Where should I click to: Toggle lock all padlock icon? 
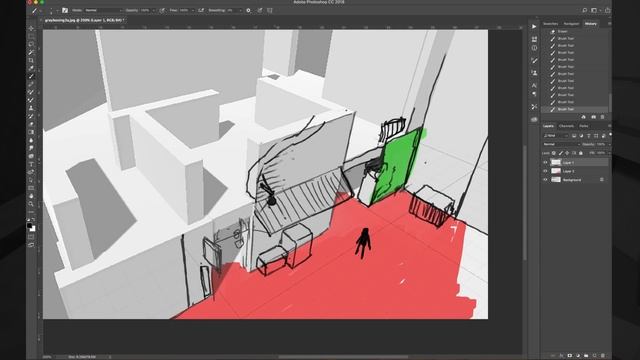581,153
